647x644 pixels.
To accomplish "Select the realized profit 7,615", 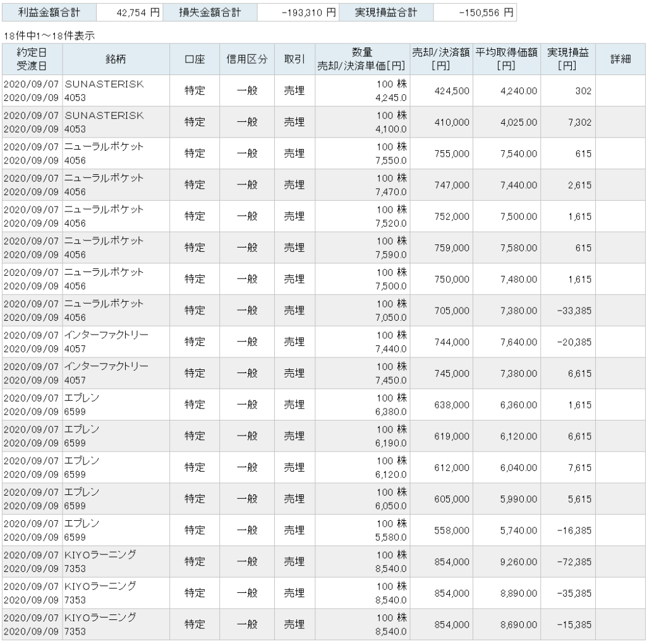I will tap(580, 468).
